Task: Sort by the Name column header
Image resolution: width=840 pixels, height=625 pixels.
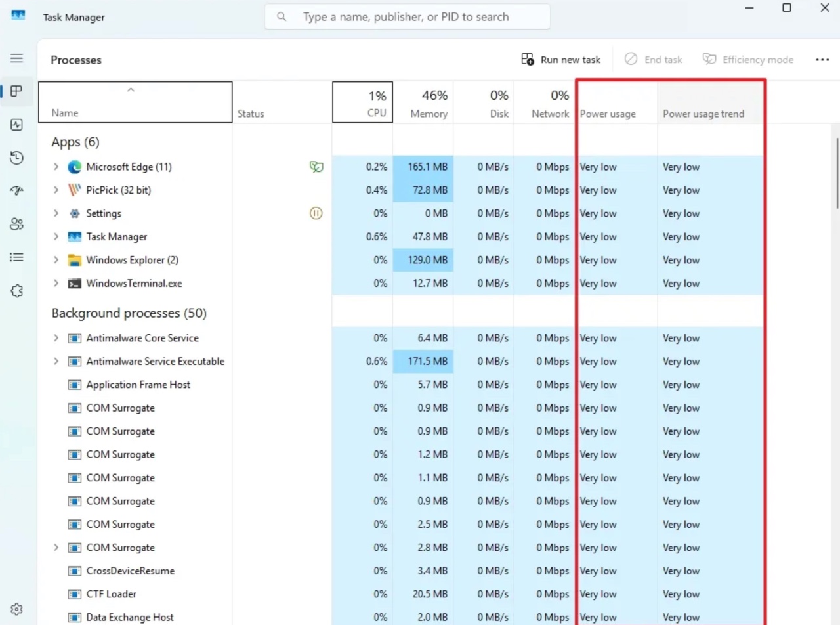Action: [x=135, y=102]
